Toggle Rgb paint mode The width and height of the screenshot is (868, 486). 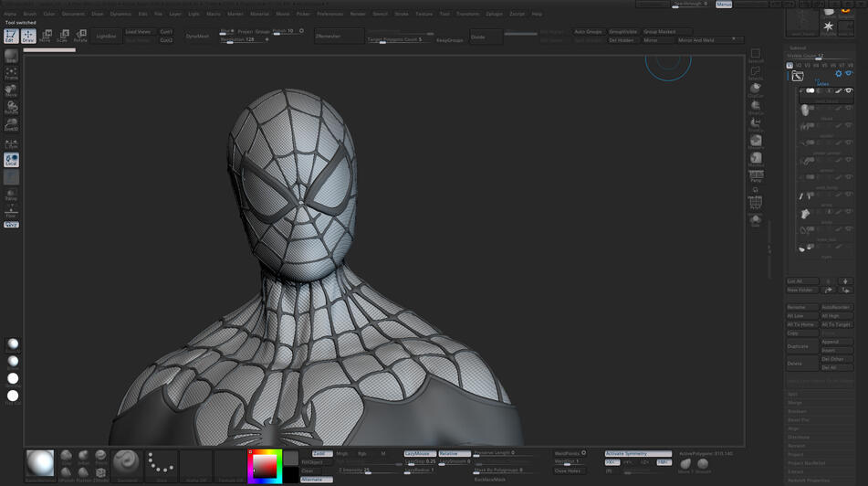pos(362,453)
